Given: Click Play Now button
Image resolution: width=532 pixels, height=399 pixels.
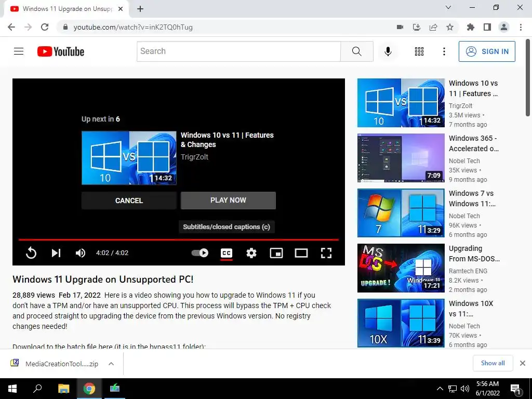Looking at the screenshot, I should pos(228,200).
